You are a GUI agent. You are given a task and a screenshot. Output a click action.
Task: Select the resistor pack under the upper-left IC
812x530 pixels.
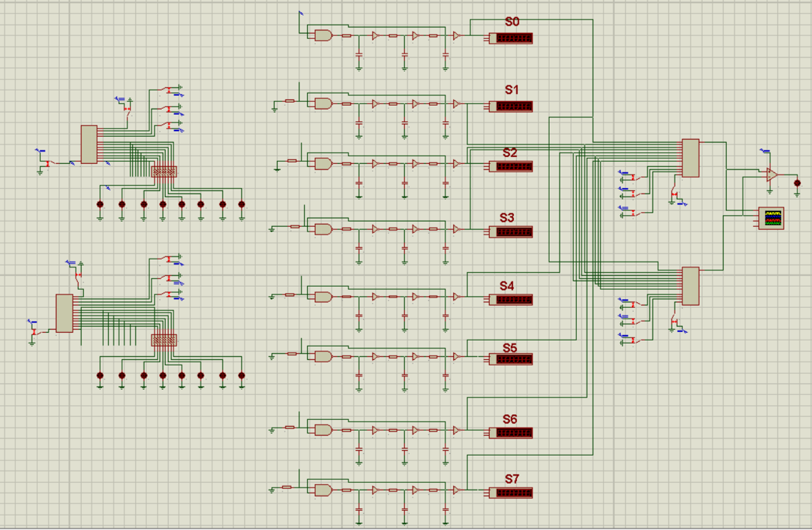[164, 171]
